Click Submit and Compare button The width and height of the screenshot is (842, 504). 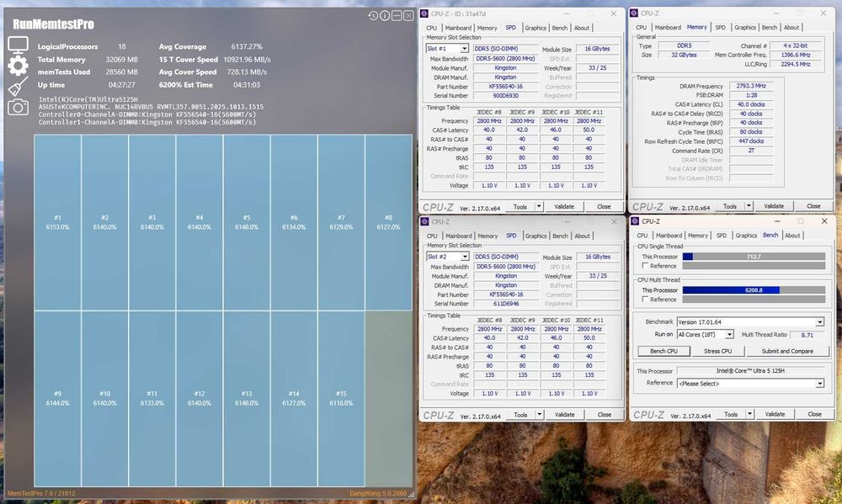pyautogui.click(x=787, y=351)
